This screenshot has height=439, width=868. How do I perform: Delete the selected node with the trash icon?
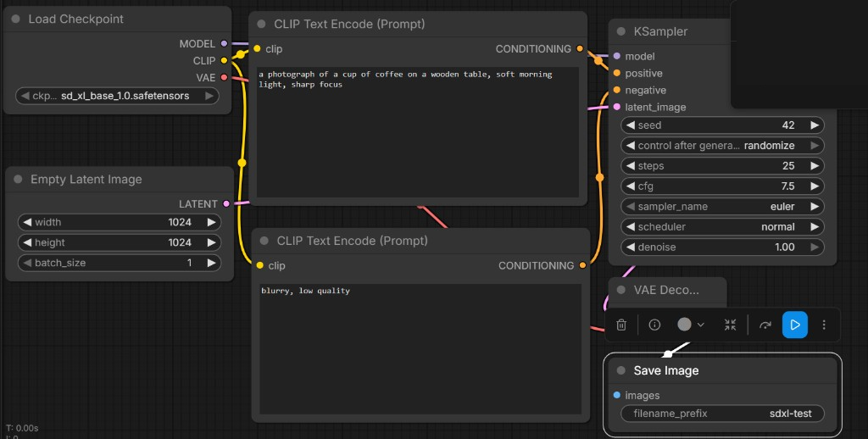click(621, 325)
